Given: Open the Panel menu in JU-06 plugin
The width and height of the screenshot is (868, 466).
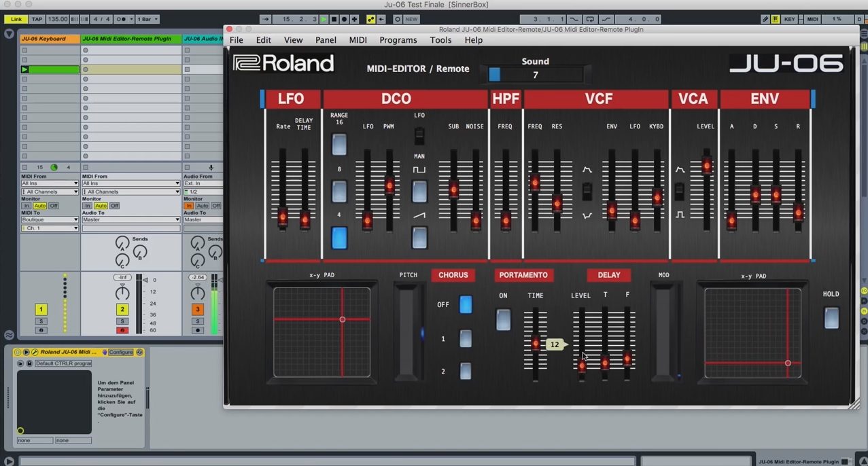Looking at the screenshot, I should tap(326, 40).
